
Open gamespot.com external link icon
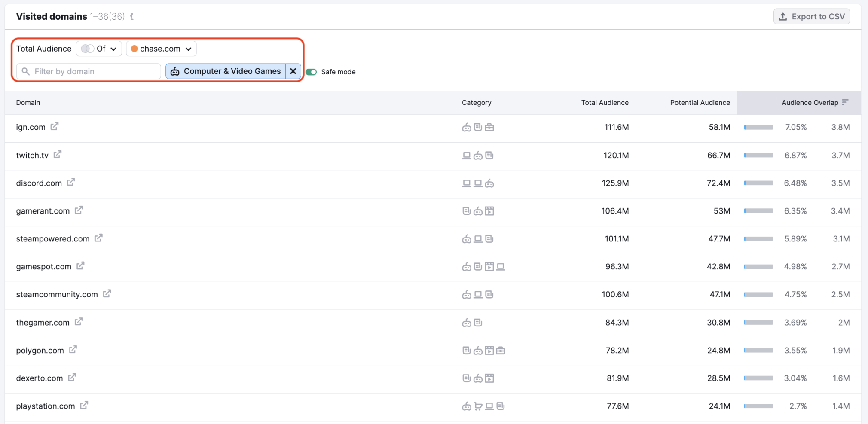click(80, 265)
